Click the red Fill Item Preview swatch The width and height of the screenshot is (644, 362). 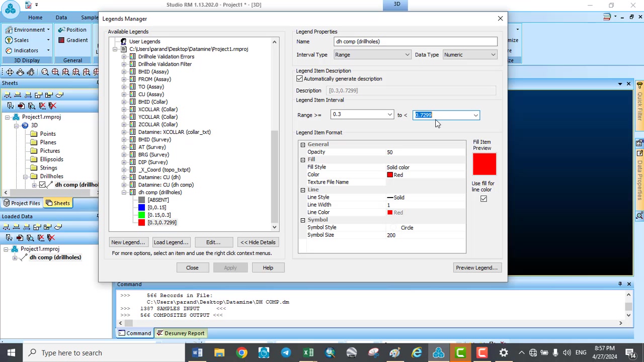coord(485,164)
